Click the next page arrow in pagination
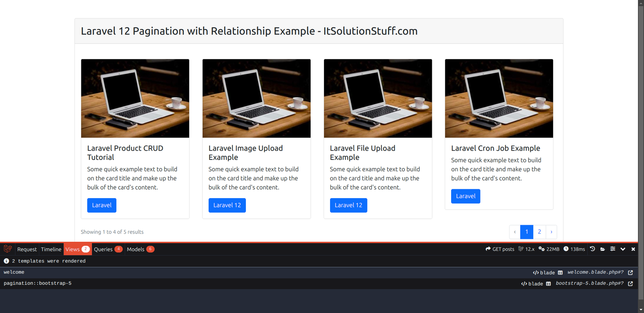This screenshot has width=644, height=313. point(551,232)
